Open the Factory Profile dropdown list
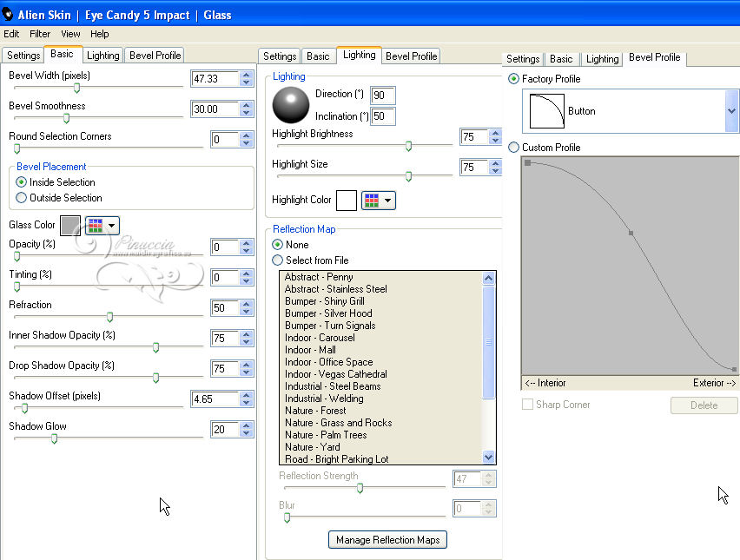The width and height of the screenshot is (740, 560). pos(731,111)
